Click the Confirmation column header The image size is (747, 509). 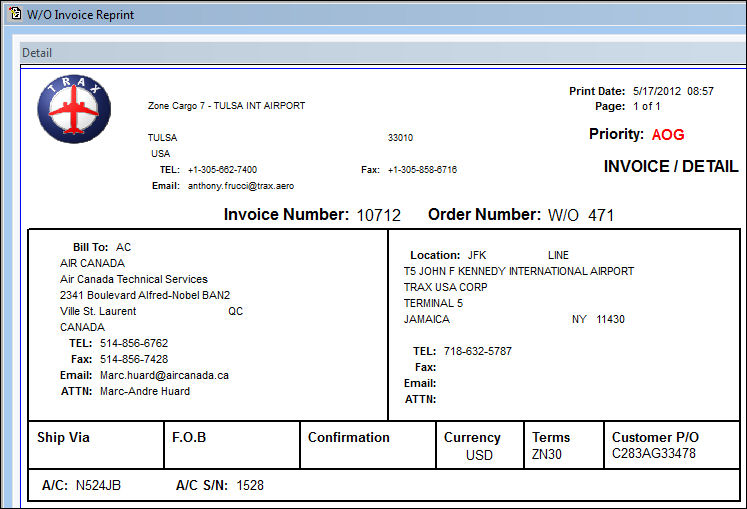(x=349, y=438)
